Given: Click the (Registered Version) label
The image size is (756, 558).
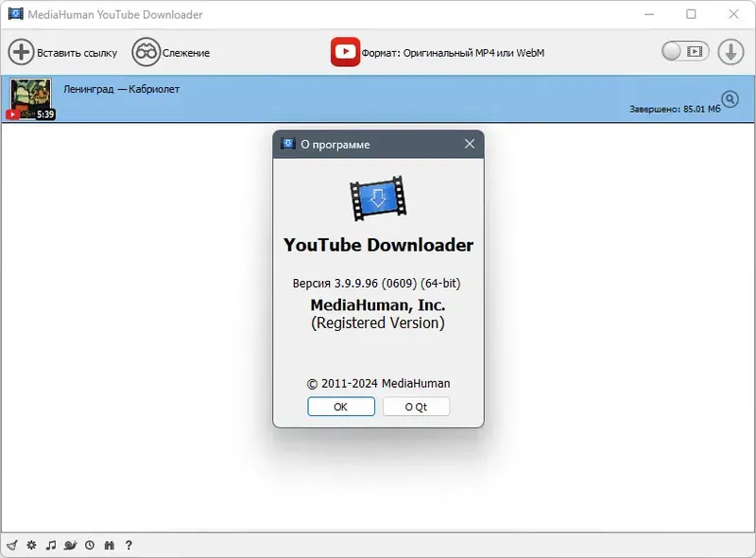Looking at the screenshot, I should tap(378, 323).
